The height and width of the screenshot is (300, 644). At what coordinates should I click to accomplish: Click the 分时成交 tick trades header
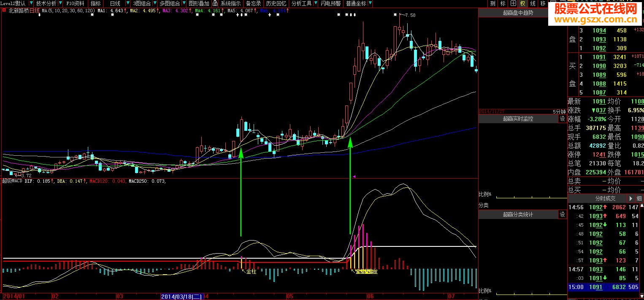click(x=605, y=198)
